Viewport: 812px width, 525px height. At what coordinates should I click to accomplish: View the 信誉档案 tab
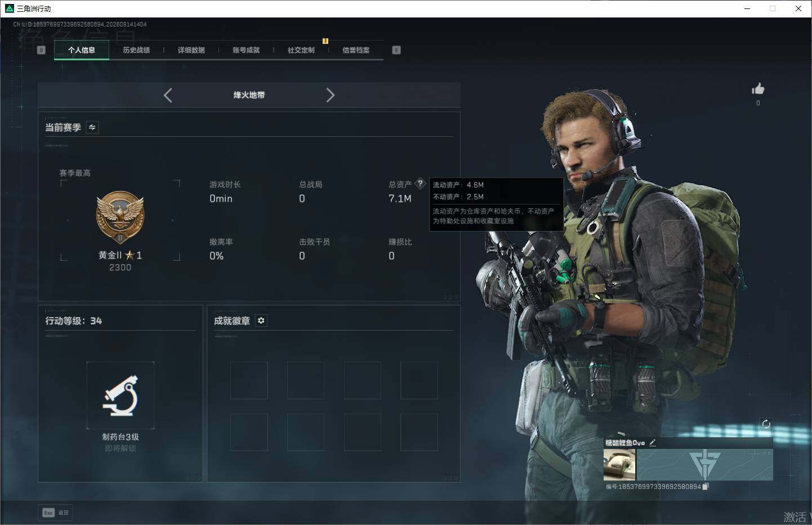tap(356, 50)
